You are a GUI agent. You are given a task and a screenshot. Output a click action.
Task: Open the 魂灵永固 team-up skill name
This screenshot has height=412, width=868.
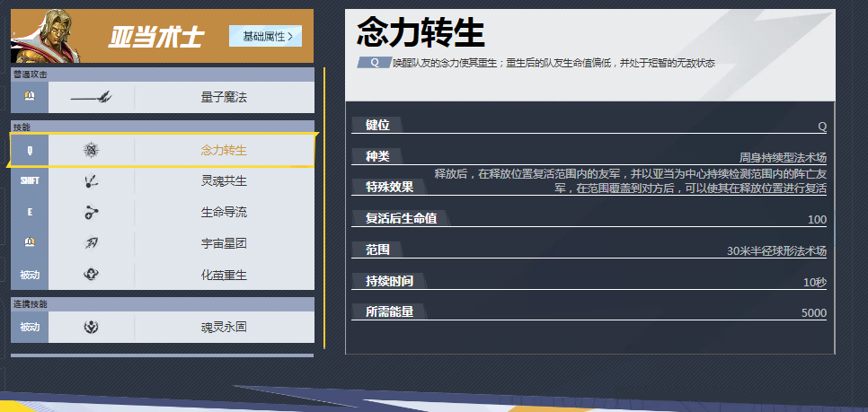point(224,328)
